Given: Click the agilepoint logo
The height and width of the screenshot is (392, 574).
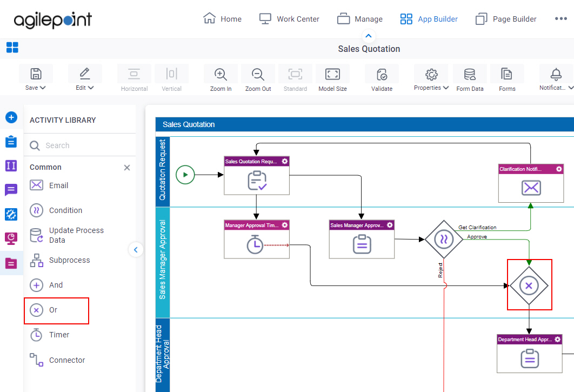Looking at the screenshot, I should coord(53,20).
